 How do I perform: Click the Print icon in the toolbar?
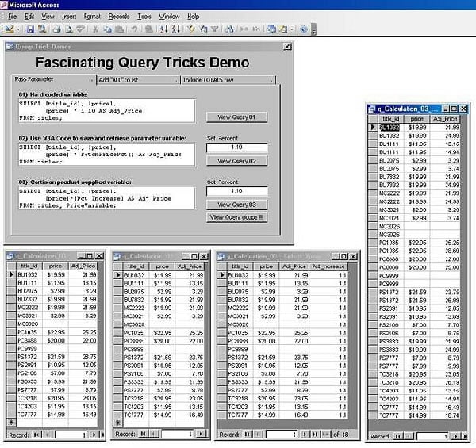tap(57, 29)
